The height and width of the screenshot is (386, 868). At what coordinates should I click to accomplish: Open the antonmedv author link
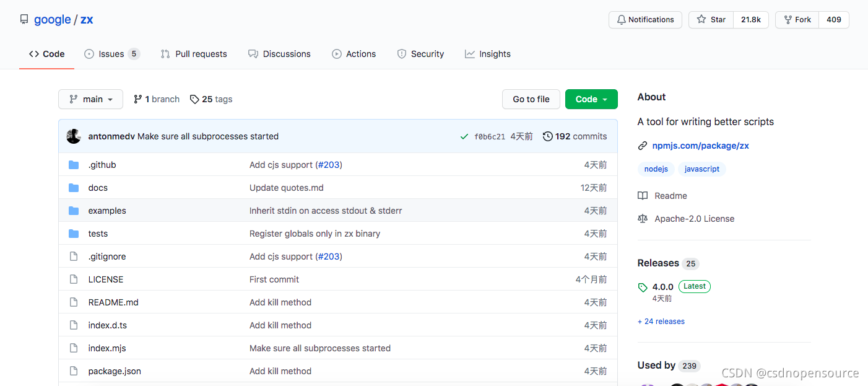(x=111, y=136)
